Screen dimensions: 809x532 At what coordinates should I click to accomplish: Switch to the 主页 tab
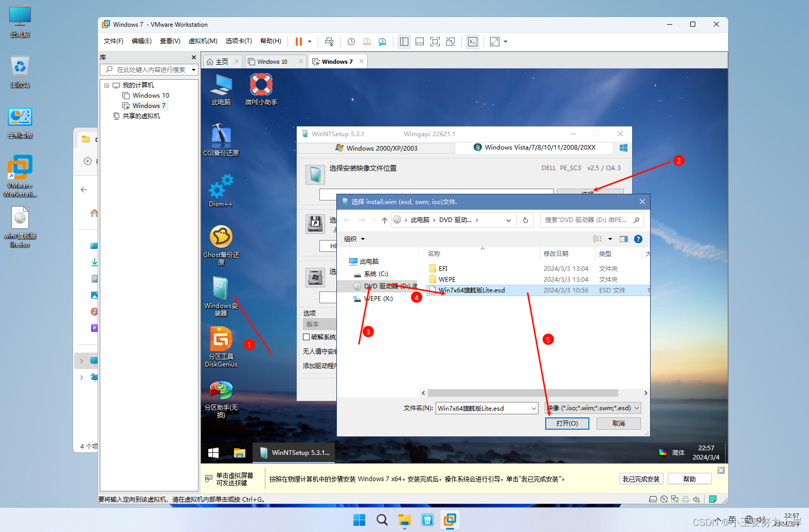coord(222,62)
